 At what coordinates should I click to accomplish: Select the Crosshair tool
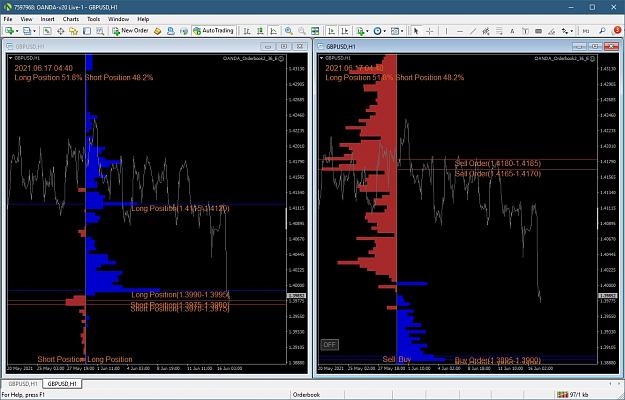click(429, 31)
